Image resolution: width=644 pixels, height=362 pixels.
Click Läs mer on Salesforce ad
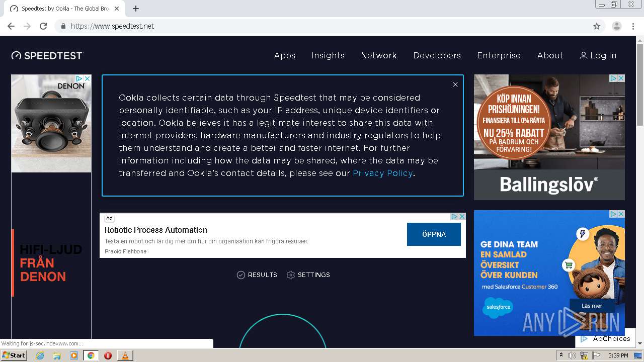pyautogui.click(x=592, y=306)
